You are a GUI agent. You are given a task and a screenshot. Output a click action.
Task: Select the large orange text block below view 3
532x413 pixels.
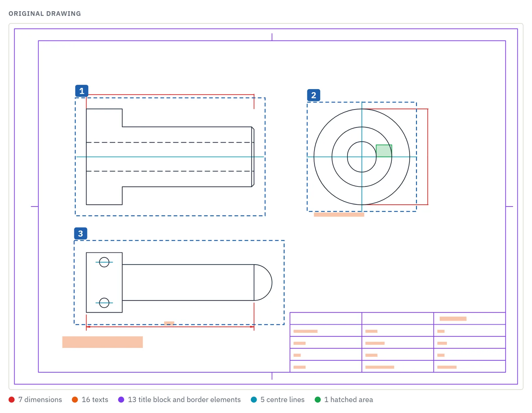pyautogui.click(x=102, y=342)
